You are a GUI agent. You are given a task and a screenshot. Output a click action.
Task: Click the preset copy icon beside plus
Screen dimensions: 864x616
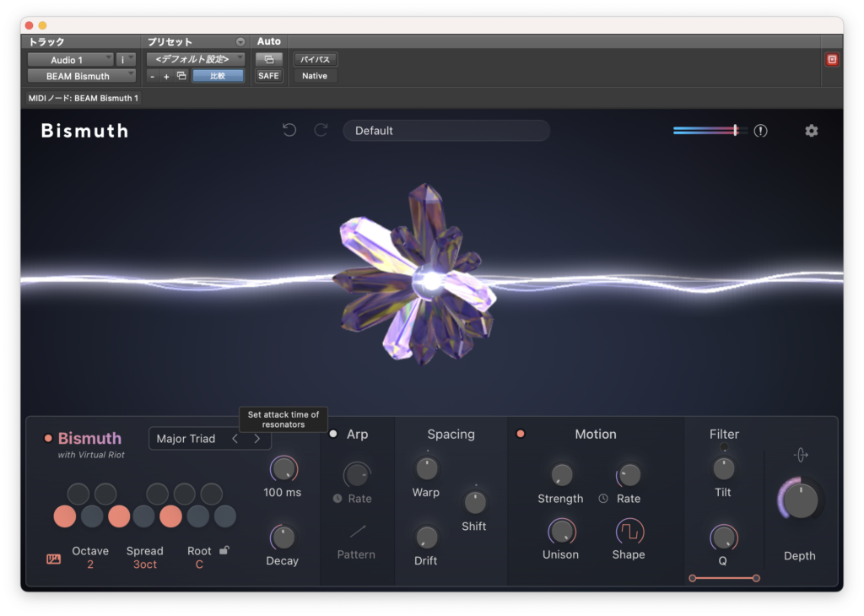click(181, 76)
